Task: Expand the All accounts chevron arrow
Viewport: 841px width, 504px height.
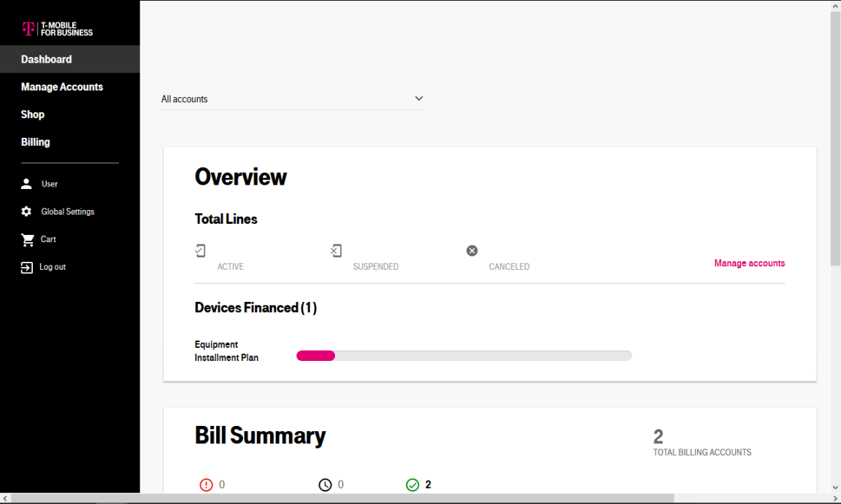Action: [418, 98]
